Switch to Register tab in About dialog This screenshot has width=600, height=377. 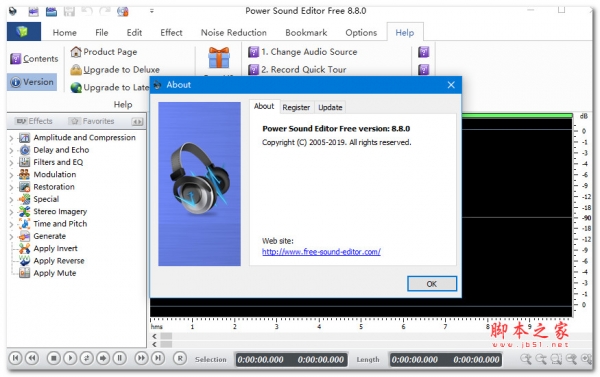(x=296, y=108)
